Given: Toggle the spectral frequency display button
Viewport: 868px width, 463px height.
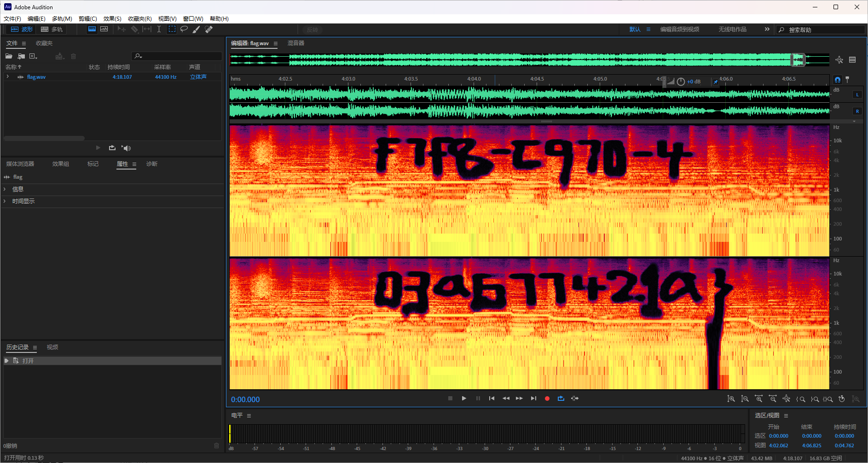Looking at the screenshot, I should pos(92,29).
